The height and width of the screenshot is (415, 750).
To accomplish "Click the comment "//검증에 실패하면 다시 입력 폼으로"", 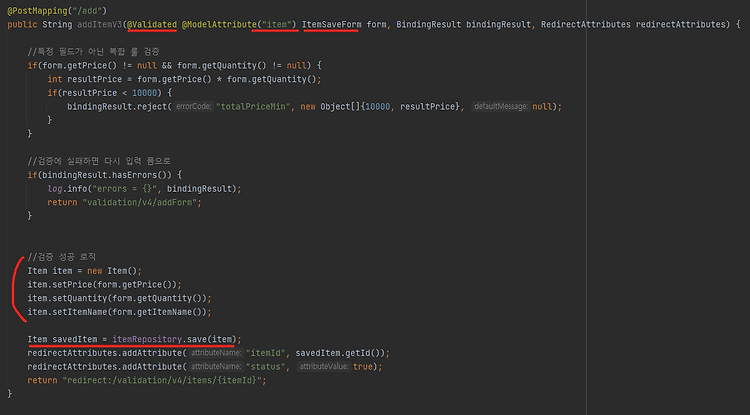I will pyautogui.click(x=99, y=161).
